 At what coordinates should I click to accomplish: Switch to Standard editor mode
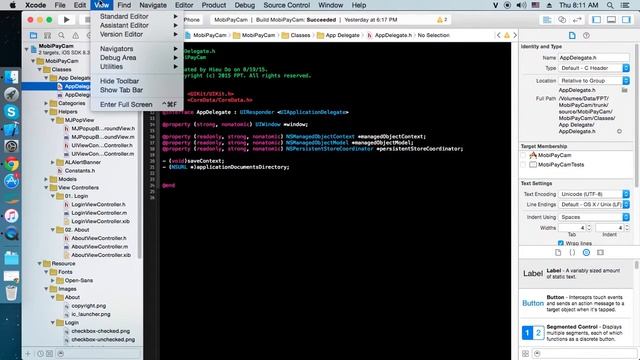[547, 20]
